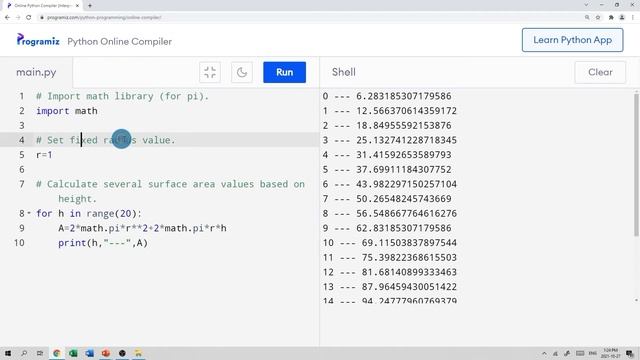Click the browser back arrow
The height and width of the screenshot is (360, 640).
pyautogui.click(x=7, y=18)
